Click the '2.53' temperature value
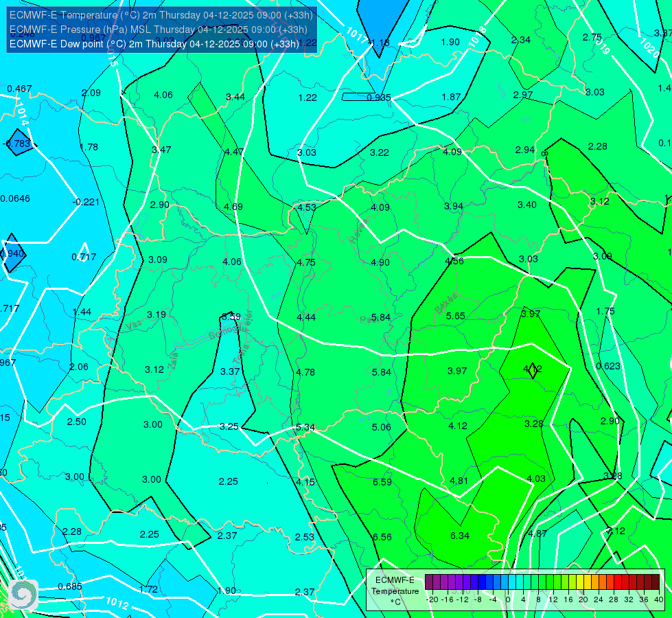Screen dimensions: 672x618 304,537
